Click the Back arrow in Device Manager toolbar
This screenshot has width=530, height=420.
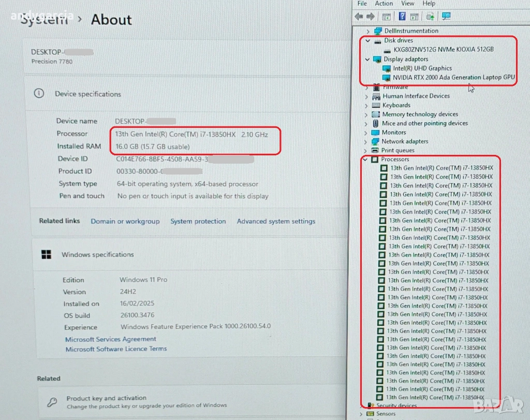click(359, 17)
